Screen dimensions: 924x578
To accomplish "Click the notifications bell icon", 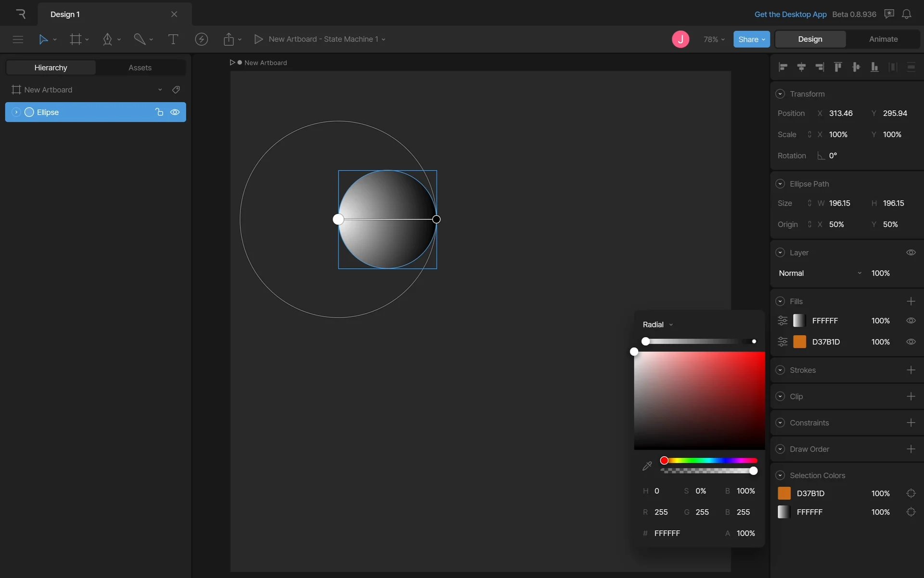I will [x=906, y=14].
